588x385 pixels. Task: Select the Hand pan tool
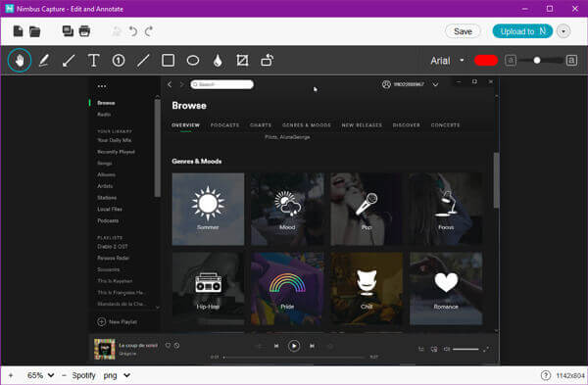click(20, 60)
